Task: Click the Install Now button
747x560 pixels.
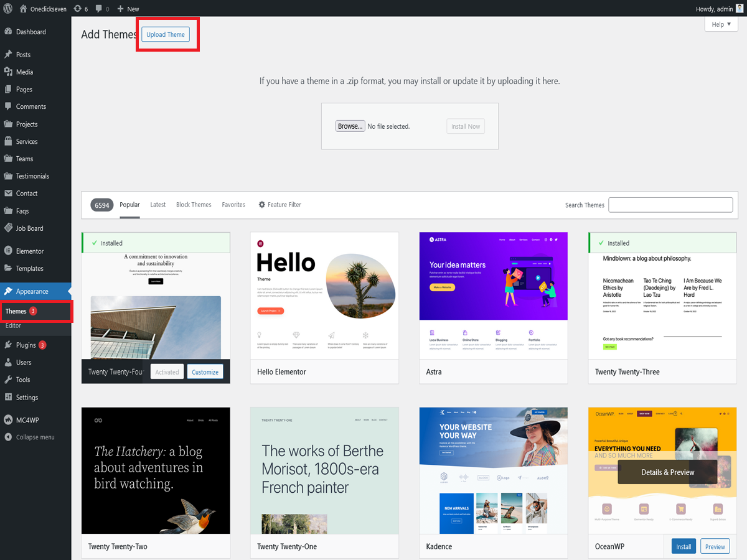Action: [x=466, y=126]
